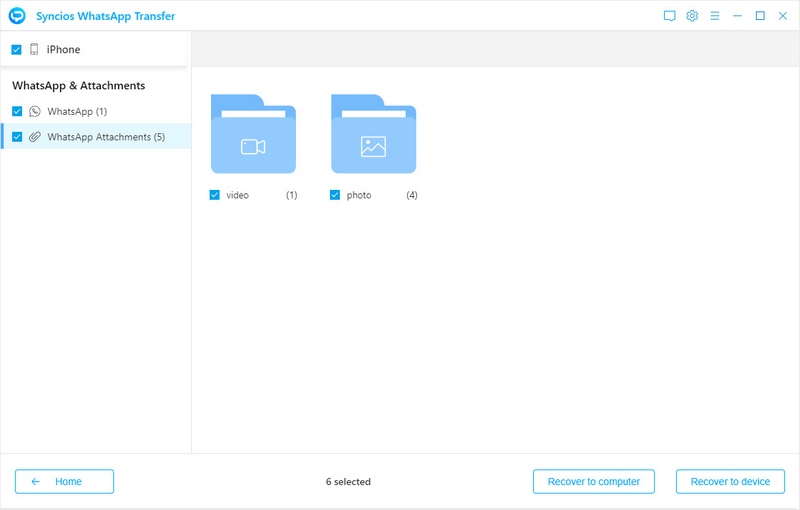Close the Syncios WhatsApp Transfer window
This screenshot has height=510, width=800.
[783, 16]
